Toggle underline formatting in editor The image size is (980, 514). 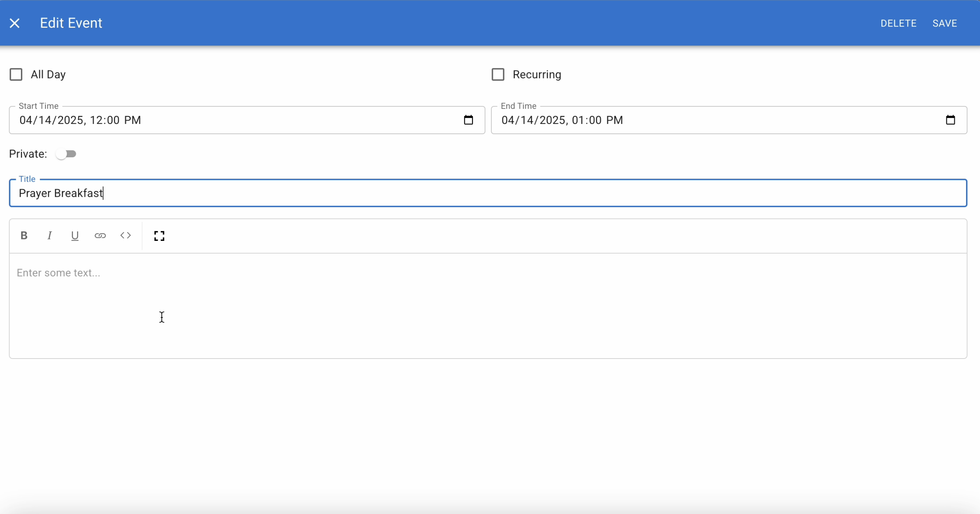(x=75, y=236)
